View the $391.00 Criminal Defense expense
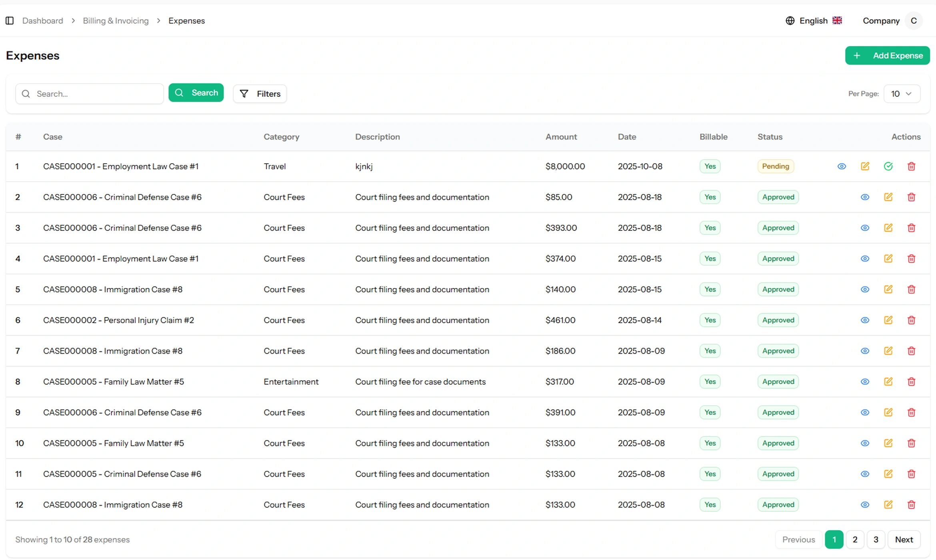Viewport: 936px width, 560px height. [x=865, y=412]
